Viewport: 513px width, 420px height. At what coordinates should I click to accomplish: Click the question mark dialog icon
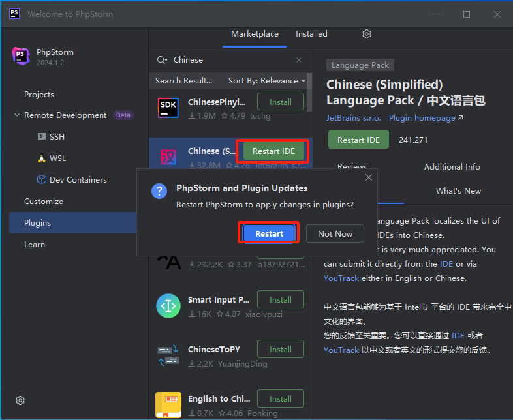pos(159,190)
